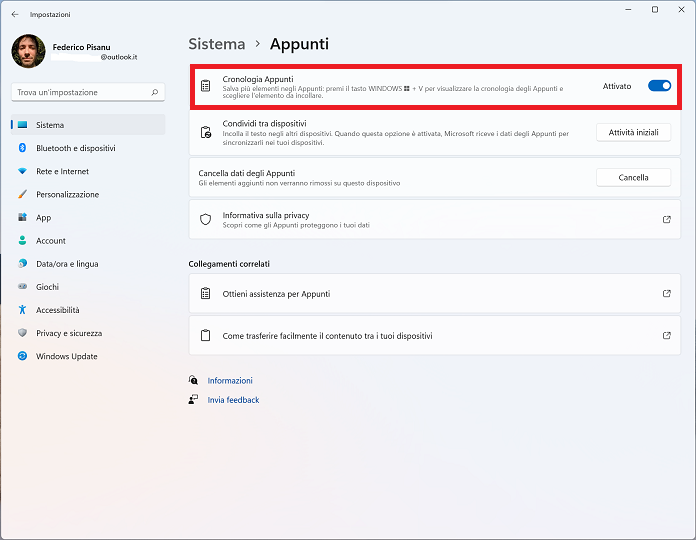
Task: Click the Giochi controller icon
Action: coord(22,287)
